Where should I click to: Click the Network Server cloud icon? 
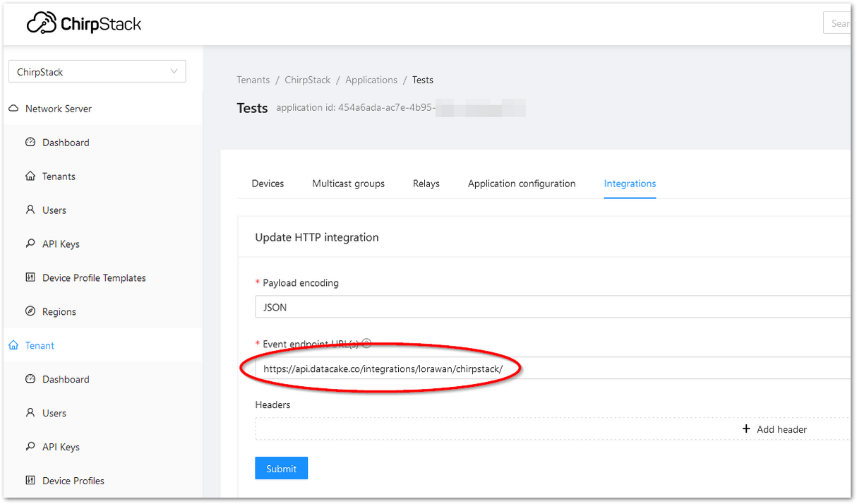point(13,109)
